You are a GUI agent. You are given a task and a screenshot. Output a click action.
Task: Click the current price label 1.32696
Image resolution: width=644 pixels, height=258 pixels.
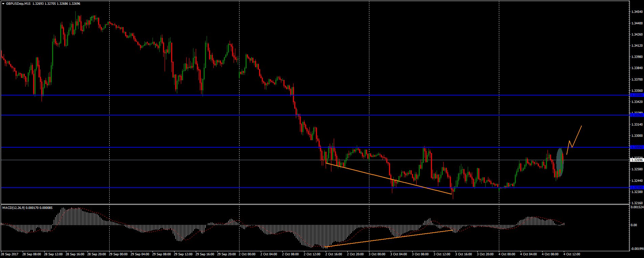click(637, 160)
